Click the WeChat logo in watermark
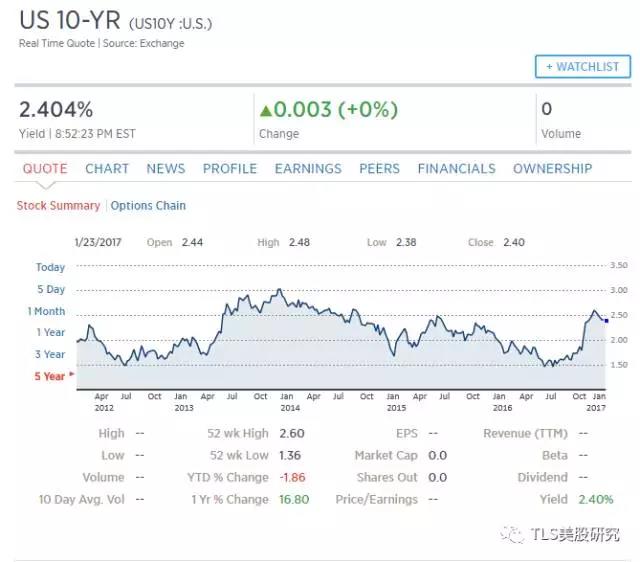Viewport: 640px width, 562px height. coord(513,534)
